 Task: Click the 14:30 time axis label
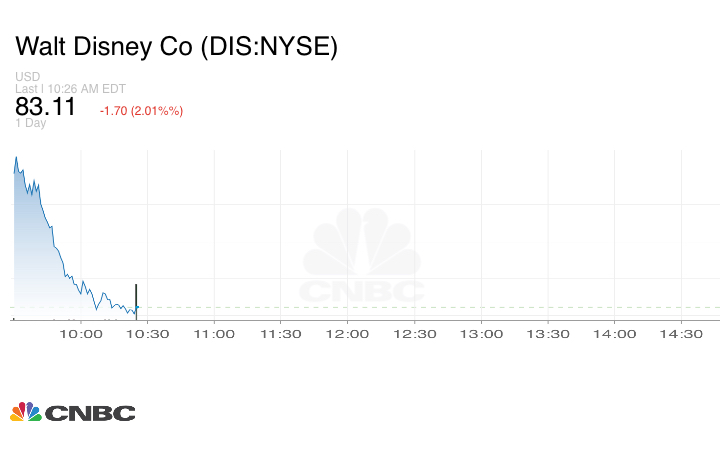click(x=681, y=334)
